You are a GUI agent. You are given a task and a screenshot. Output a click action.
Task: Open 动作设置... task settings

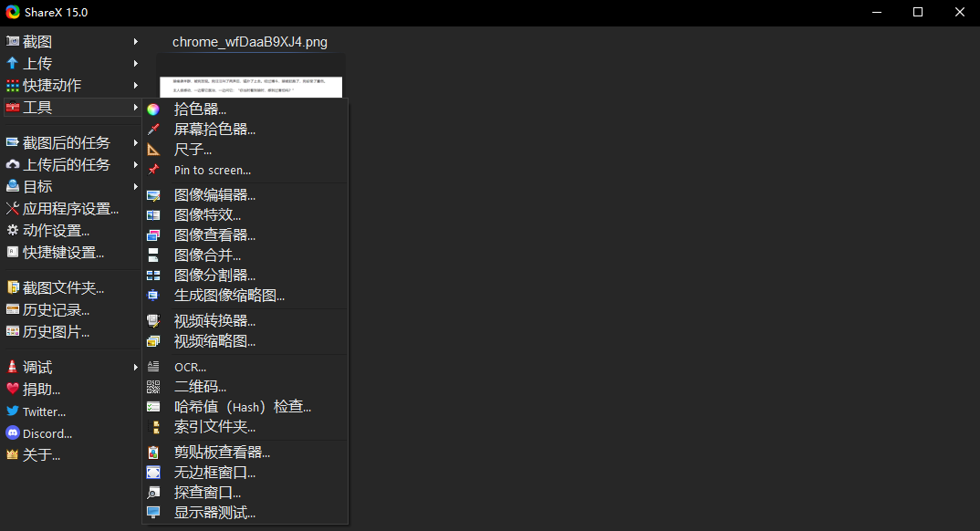pos(71,231)
